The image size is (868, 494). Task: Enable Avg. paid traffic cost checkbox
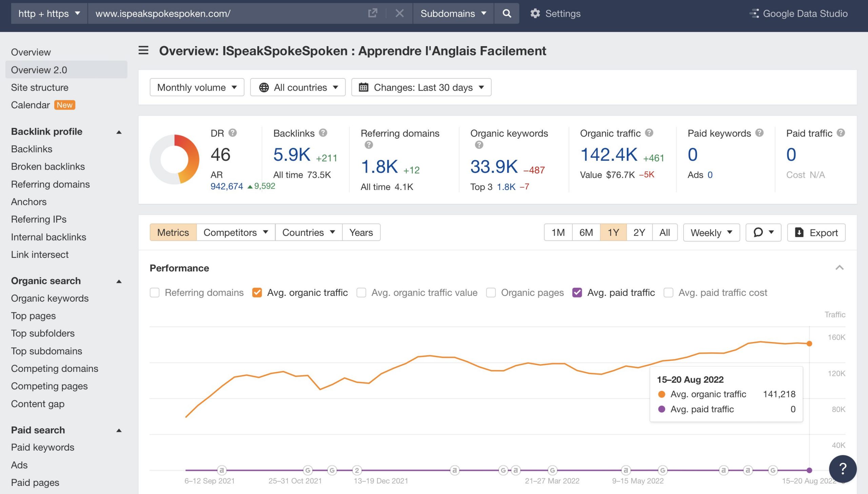(x=668, y=292)
